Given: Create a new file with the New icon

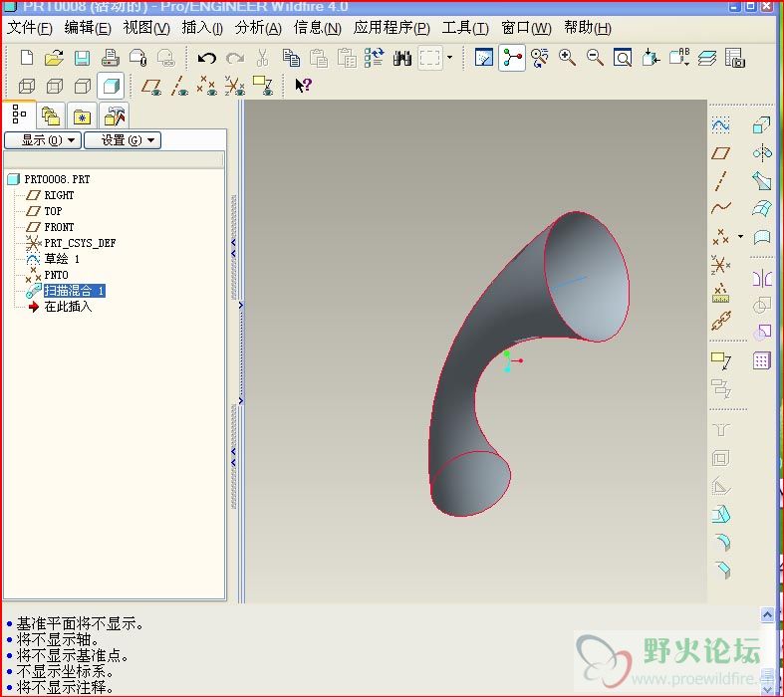Looking at the screenshot, I should coord(27,58).
